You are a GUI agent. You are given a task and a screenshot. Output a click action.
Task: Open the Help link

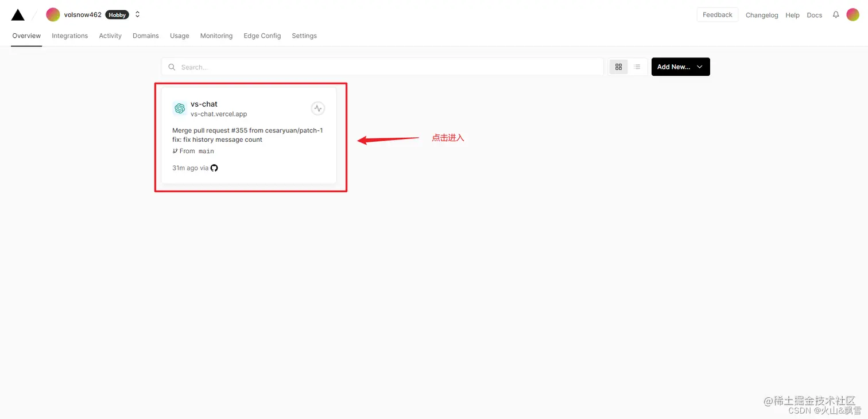792,15
